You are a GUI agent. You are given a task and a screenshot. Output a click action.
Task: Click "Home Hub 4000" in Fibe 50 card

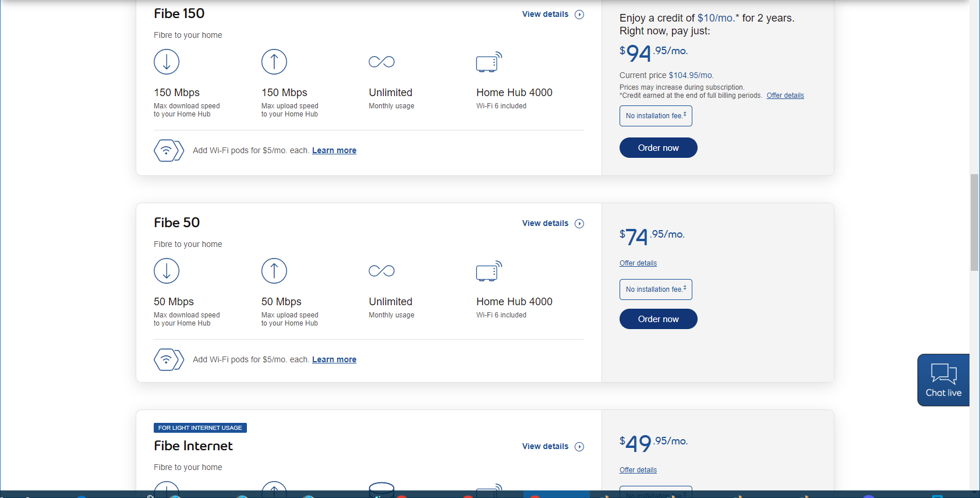click(515, 302)
